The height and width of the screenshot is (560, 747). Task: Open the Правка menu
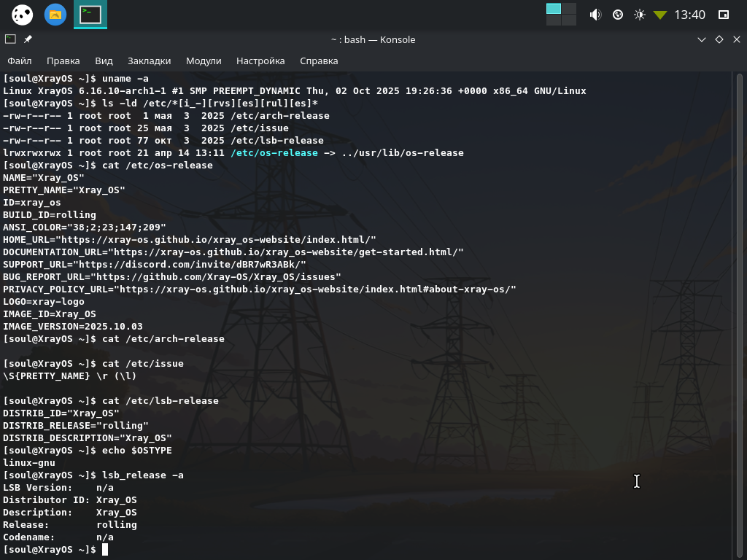point(63,61)
